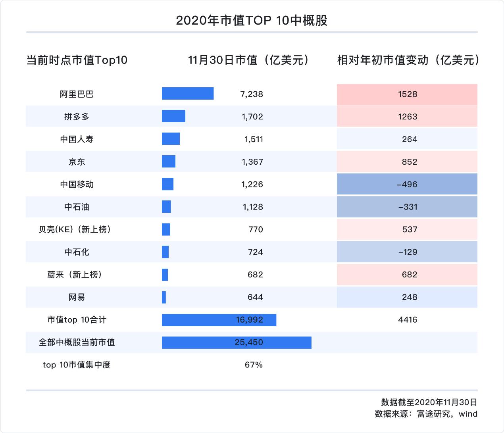Click the market value 1,367
This screenshot has height=433, width=504.
(x=252, y=162)
